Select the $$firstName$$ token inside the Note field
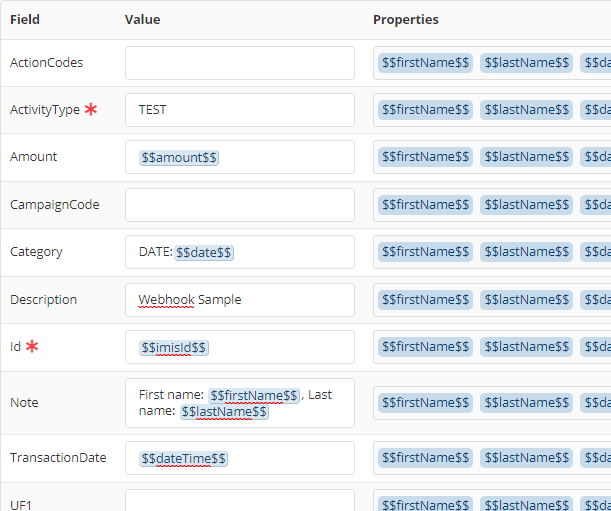The height and width of the screenshot is (511, 611). pos(254,395)
